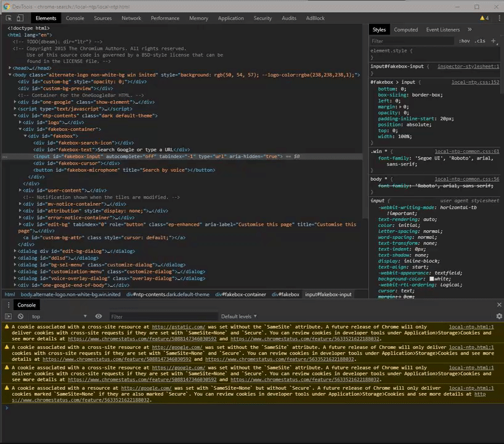The image size is (504, 444).
Task: Open local-ntp.css:152 source link
Action: pyautogui.click(x=474, y=82)
